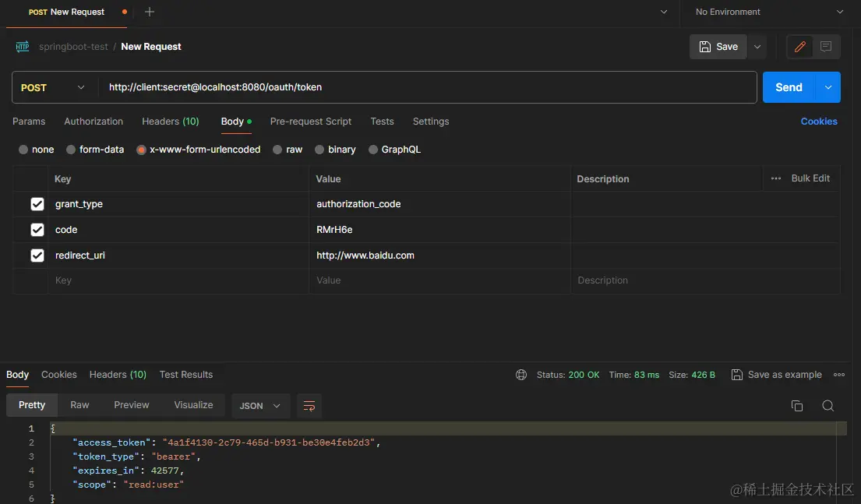Switch response view to Visualize

(x=193, y=404)
